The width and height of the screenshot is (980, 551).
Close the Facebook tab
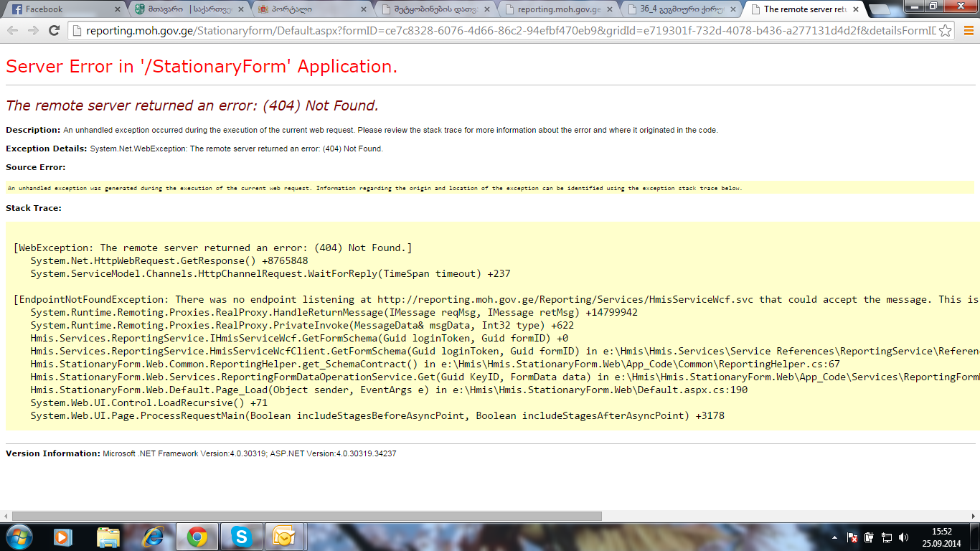click(x=118, y=9)
